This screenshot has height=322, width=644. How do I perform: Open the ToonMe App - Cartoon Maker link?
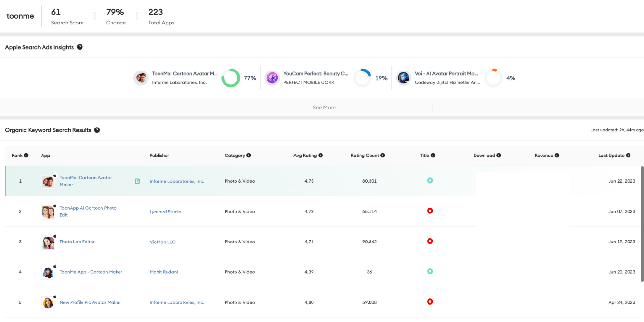click(91, 272)
